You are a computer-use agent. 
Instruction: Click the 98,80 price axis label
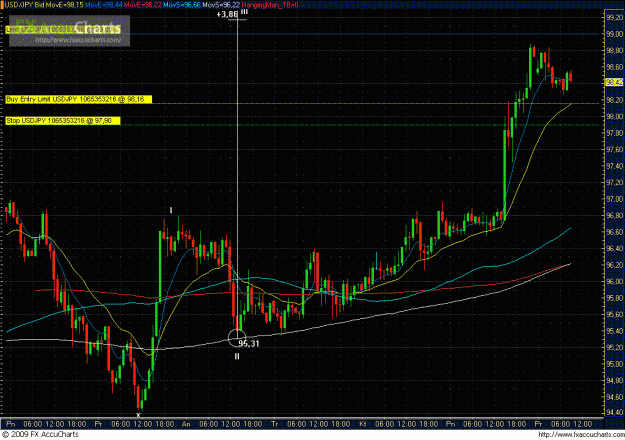pyautogui.click(x=614, y=51)
